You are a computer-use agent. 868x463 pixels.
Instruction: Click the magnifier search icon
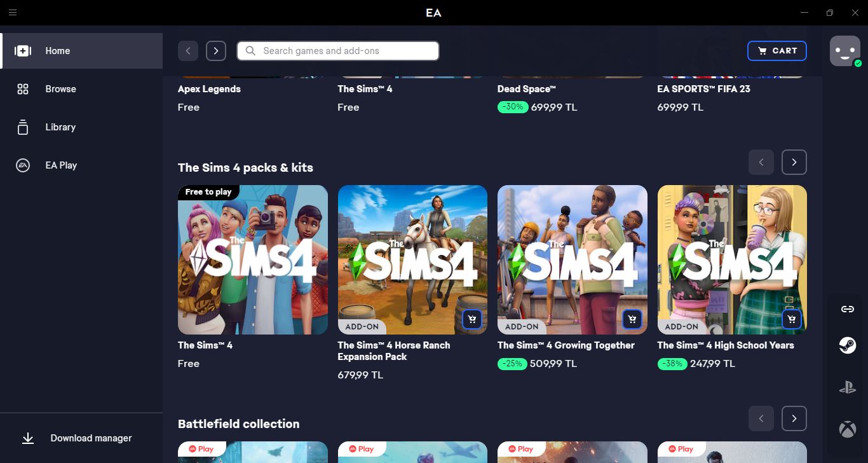(250, 51)
